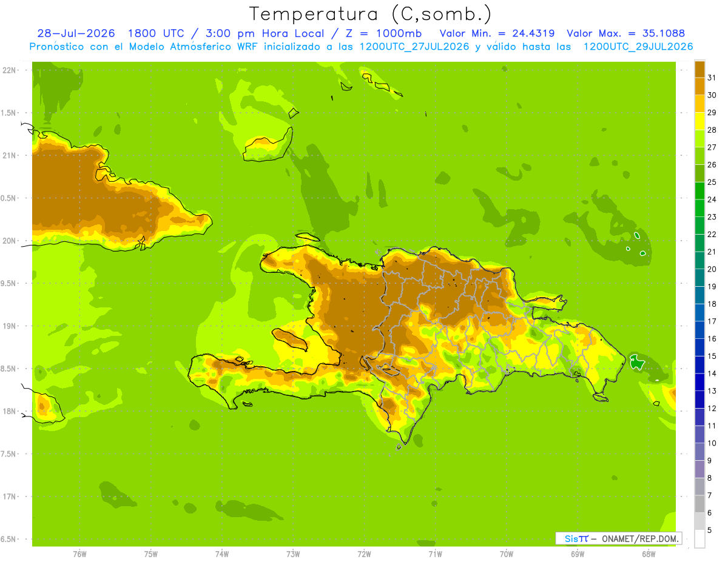Select the 'Z = 1000mb' level text
This screenshot has height=562, width=728.
tap(385, 33)
